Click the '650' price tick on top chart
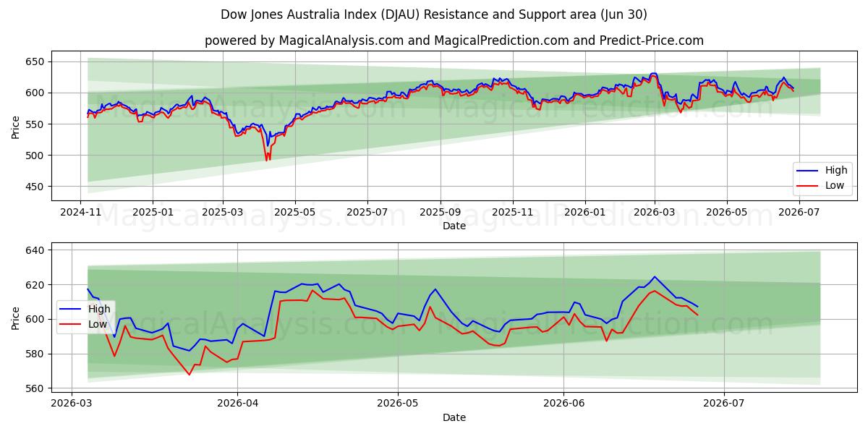The width and height of the screenshot is (868, 434). tap(36, 61)
